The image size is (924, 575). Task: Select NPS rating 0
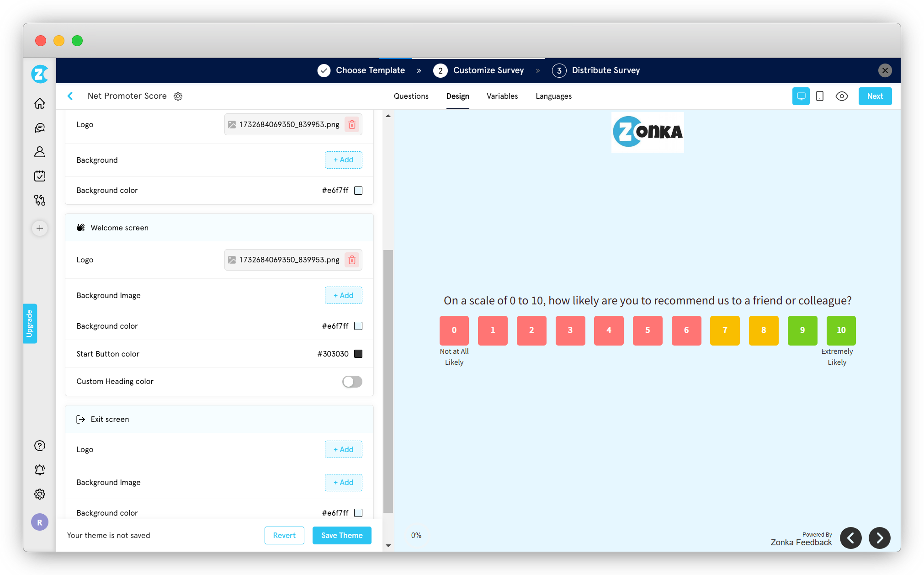(454, 330)
